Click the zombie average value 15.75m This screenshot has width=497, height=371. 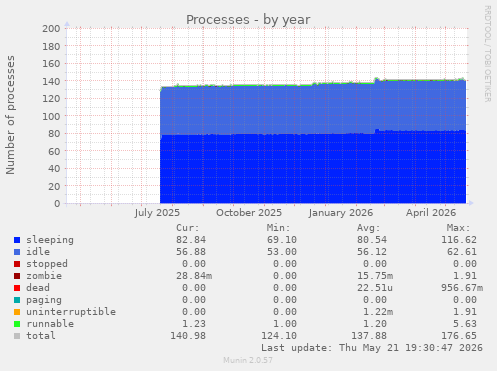coord(375,276)
